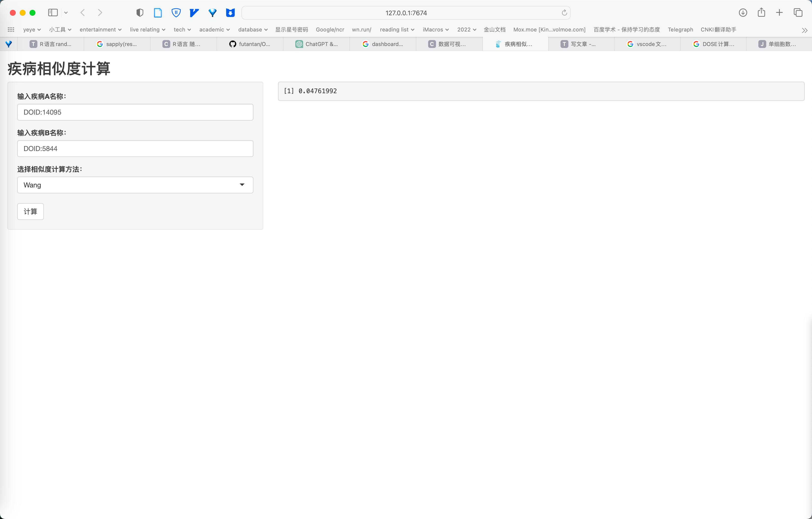The height and width of the screenshot is (519, 812).
Task: Click the privacy shield icon in toolbar
Action: click(x=140, y=13)
